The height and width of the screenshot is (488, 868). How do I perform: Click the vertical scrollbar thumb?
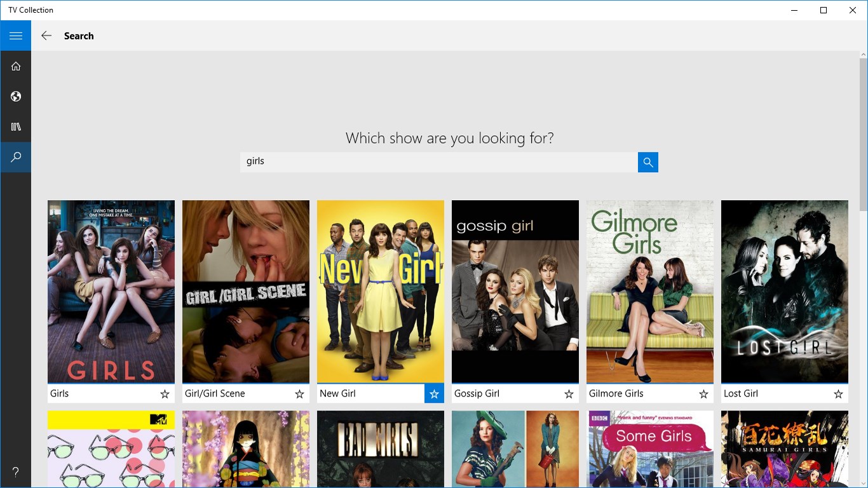pyautogui.click(x=864, y=135)
